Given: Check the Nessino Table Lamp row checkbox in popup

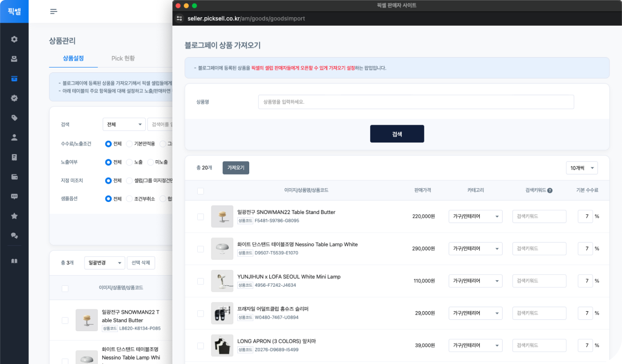Looking at the screenshot, I should point(200,249).
